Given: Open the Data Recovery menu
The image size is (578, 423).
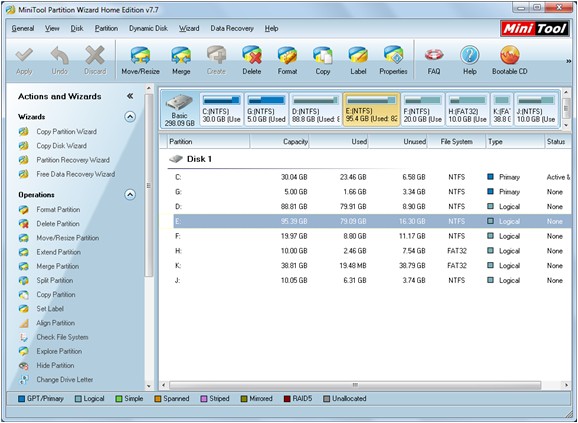Looking at the screenshot, I should click(232, 28).
